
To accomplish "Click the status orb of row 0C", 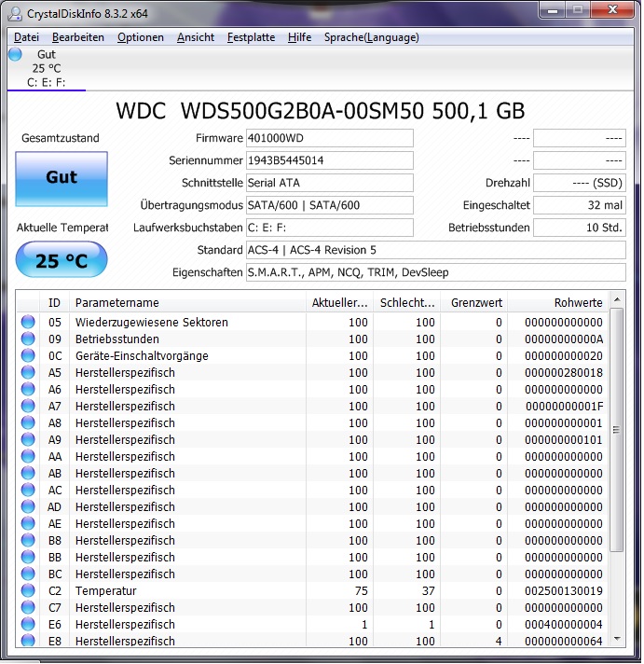I will (x=28, y=355).
